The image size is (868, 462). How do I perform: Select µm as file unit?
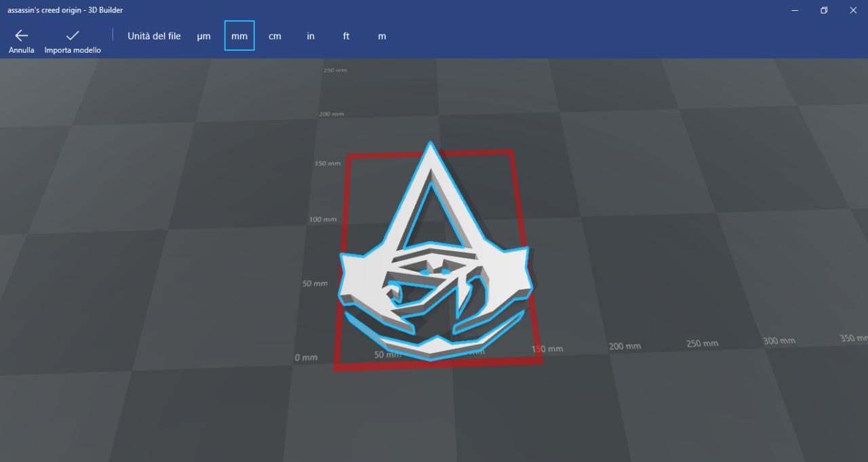click(204, 36)
